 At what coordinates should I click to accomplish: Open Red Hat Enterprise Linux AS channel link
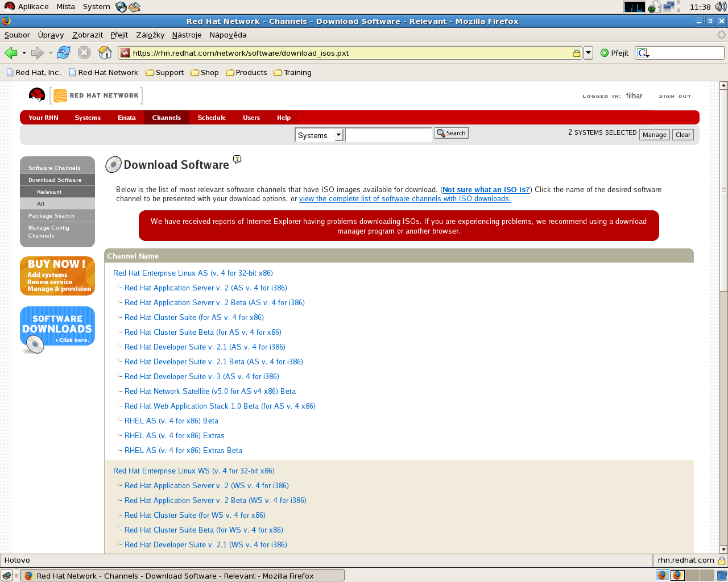coord(193,273)
